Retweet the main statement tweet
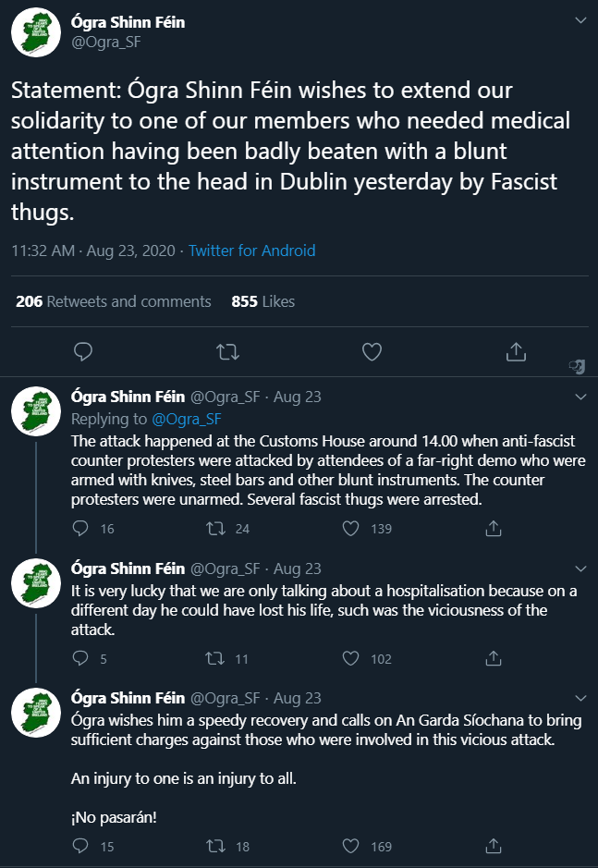Image resolution: width=598 pixels, height=868 pixels. pos(226,351)
